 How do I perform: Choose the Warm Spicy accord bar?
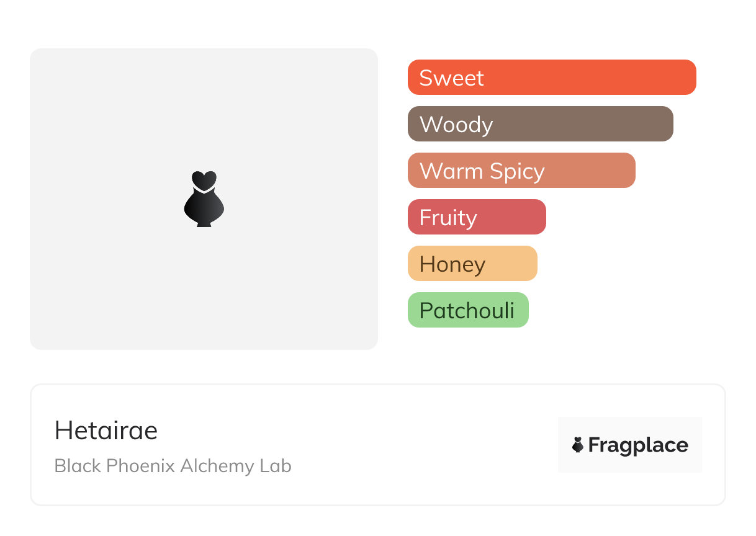521,171
